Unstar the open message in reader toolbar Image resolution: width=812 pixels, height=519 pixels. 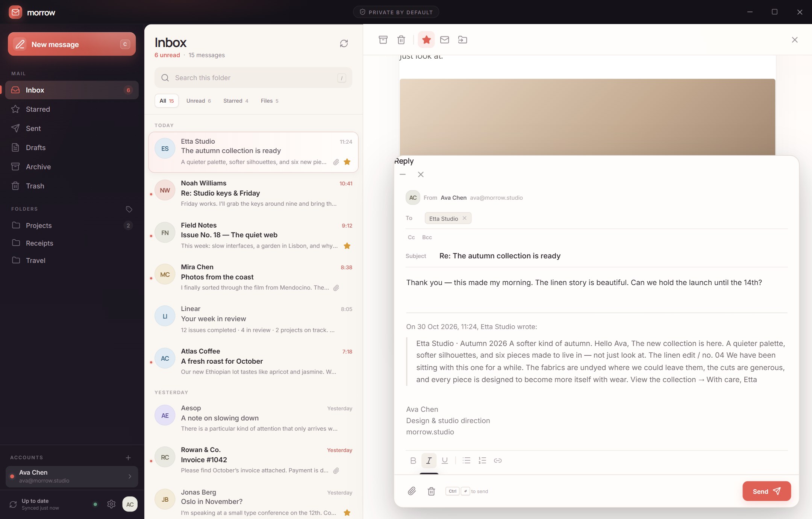pos(426,39)
